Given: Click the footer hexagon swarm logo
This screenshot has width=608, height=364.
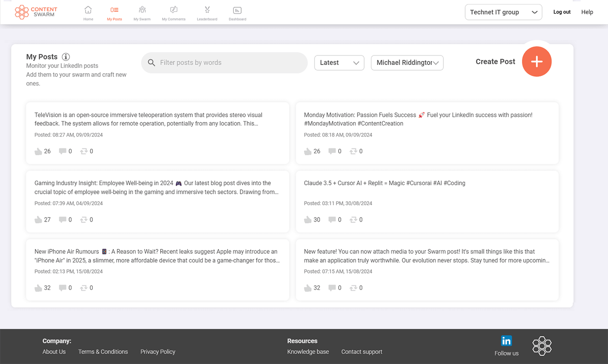Looking at the screenshot, I should click(x=542, y=346).
